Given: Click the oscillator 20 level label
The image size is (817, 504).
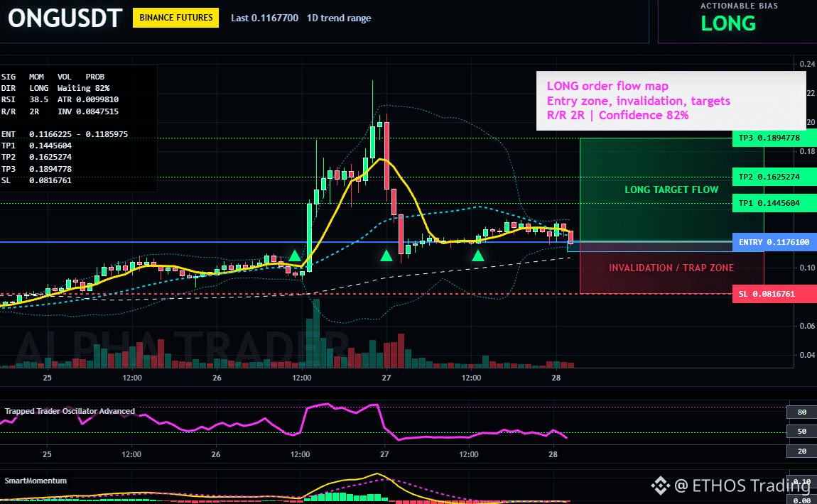Looking at the screenshot, I should tap(801, 451).
